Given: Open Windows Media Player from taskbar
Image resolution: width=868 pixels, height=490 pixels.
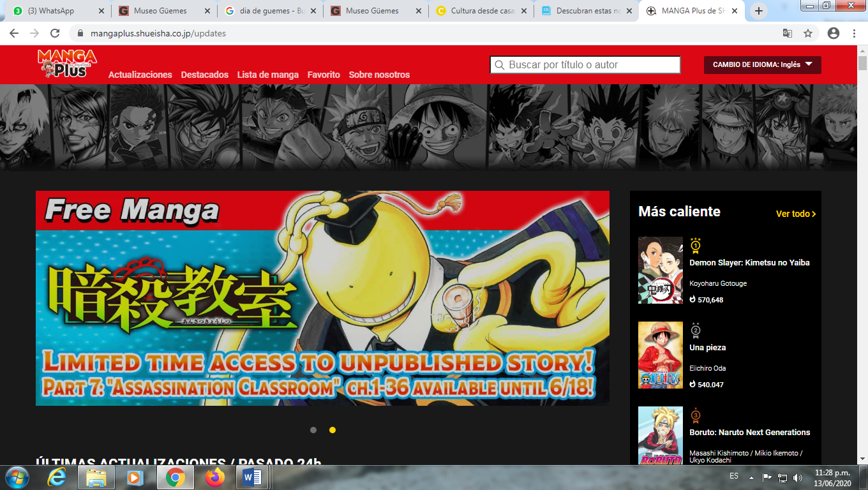Looking at the screenshot, I should (x=134, y=477).
